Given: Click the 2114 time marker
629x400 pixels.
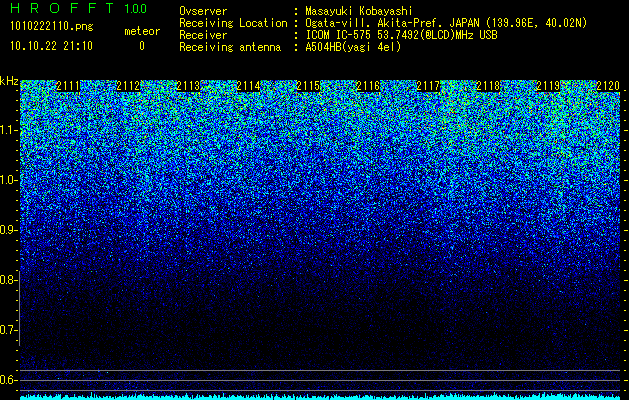Looking at the screenshot, I should click(x=248, y=86).
